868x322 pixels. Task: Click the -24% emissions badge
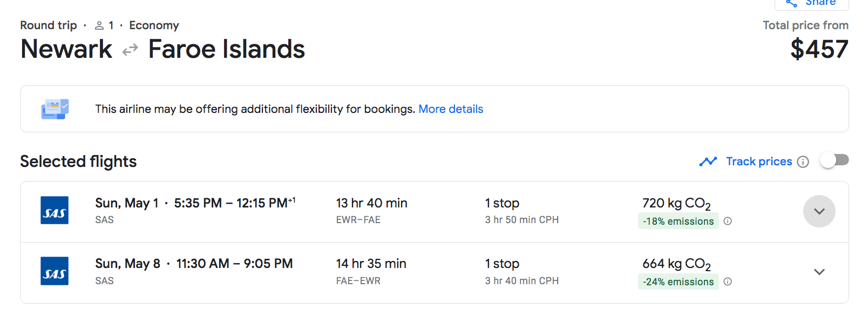[678, 281]
